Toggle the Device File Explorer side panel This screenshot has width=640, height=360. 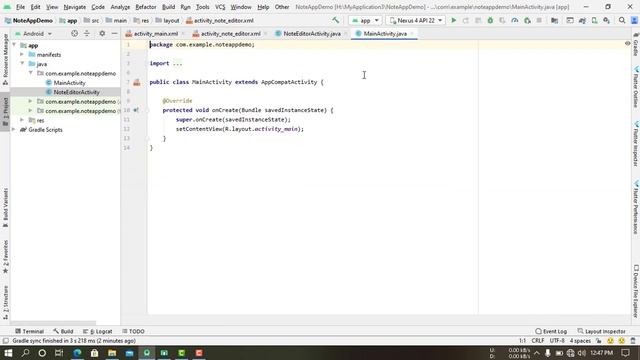(636, 291)
